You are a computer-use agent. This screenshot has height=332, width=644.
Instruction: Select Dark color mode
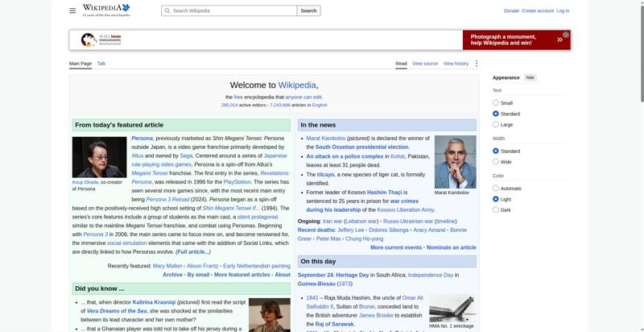[496, 210]
